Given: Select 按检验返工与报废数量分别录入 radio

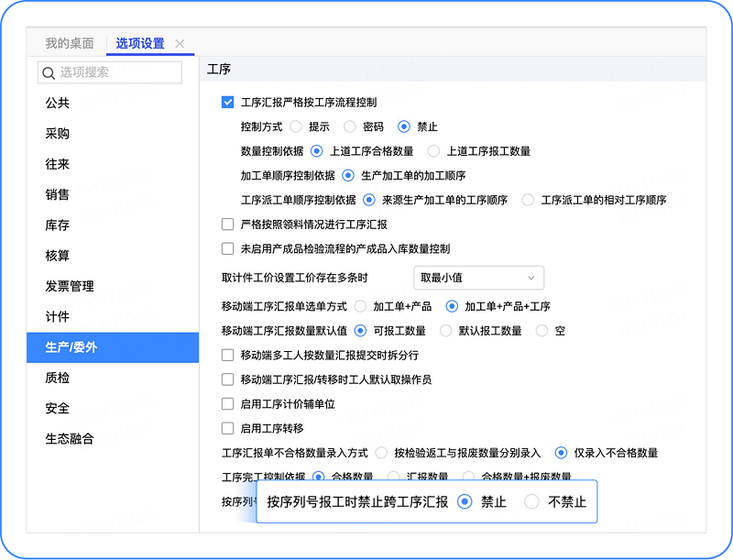Looking at the screenshot, I should [x=381, y=453].
